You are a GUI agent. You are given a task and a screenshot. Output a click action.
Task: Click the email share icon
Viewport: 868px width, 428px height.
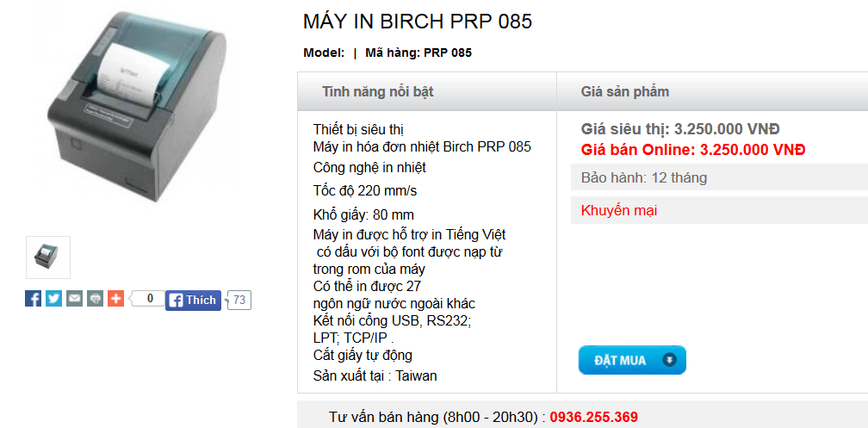tap(75, 299)
